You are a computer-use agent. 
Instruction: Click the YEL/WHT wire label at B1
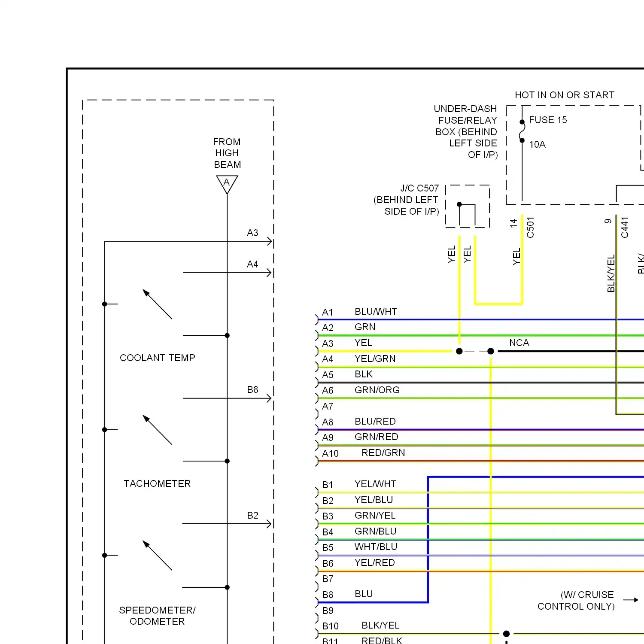point(375,484)
